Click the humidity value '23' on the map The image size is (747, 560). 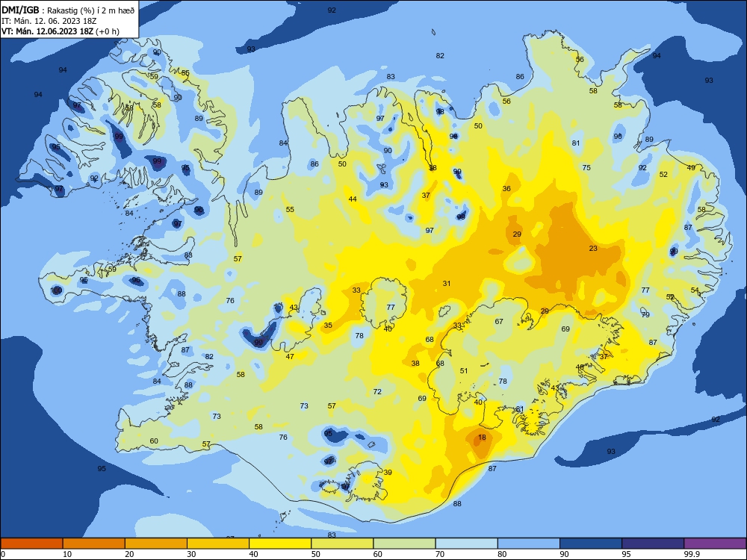click(x=593, y=248)
